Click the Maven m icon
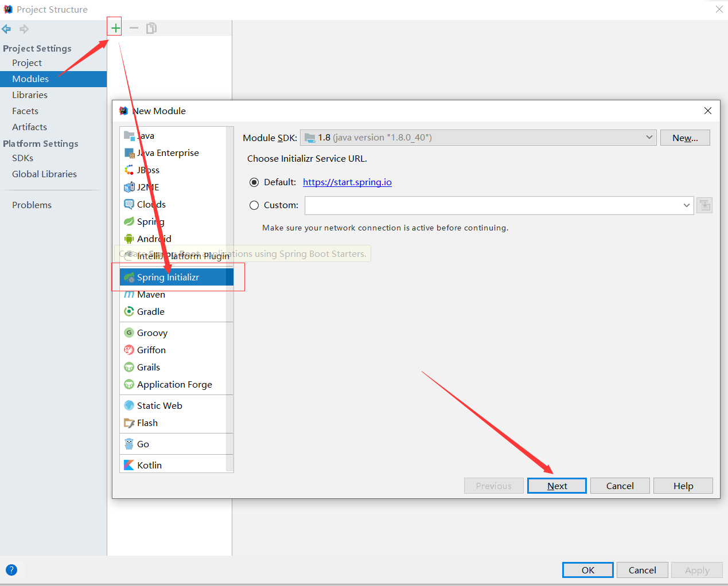Viewport: 728px width, 586px height. pyautogui.click(x=129, y=295)
